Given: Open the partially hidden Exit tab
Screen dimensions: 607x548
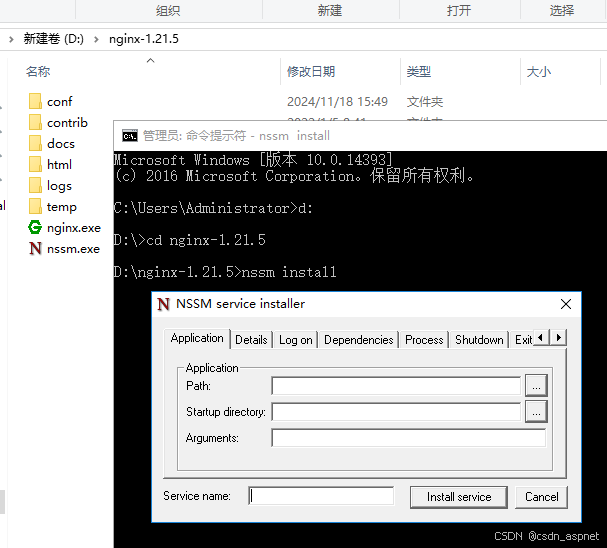Looking at the screenshot, I should [x=523, y=340].
